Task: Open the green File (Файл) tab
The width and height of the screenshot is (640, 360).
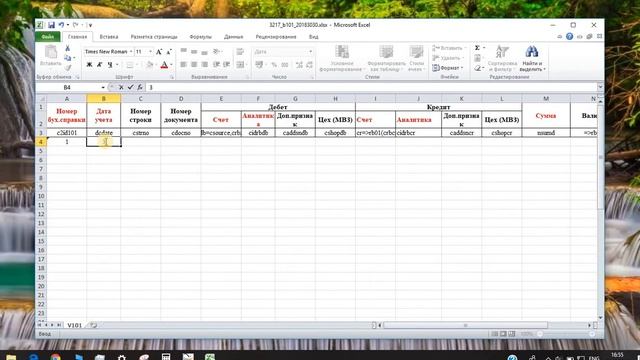Action: (48, 37)
